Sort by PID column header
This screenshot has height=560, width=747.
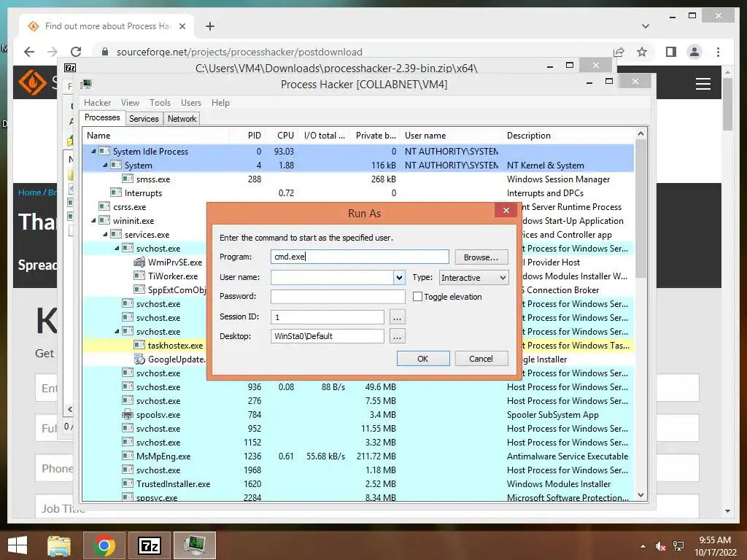coord(247,136)
